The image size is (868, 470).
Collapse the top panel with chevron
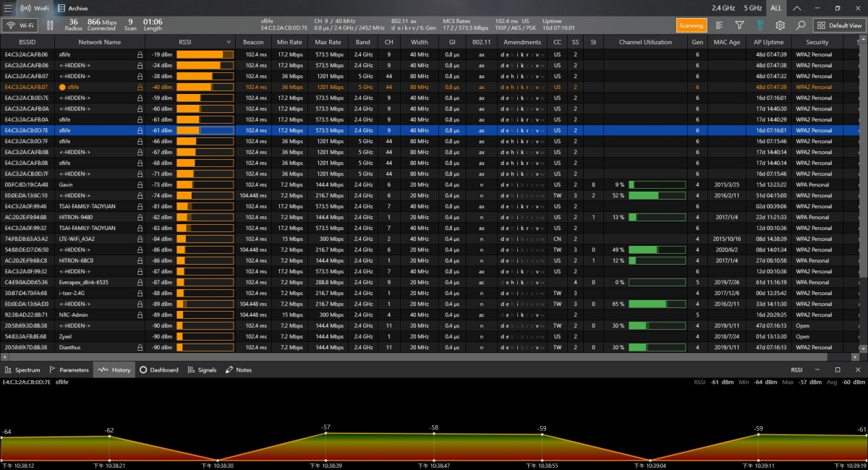[796, 8]
